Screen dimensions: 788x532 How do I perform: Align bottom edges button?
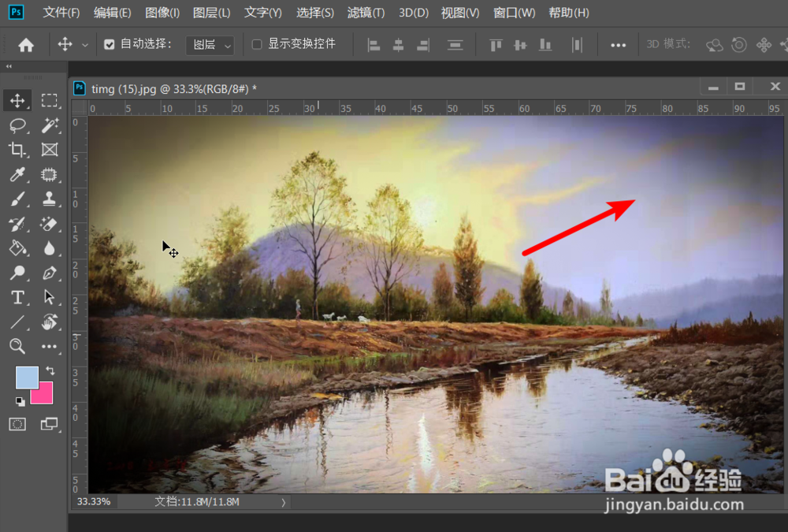(545, 45)
